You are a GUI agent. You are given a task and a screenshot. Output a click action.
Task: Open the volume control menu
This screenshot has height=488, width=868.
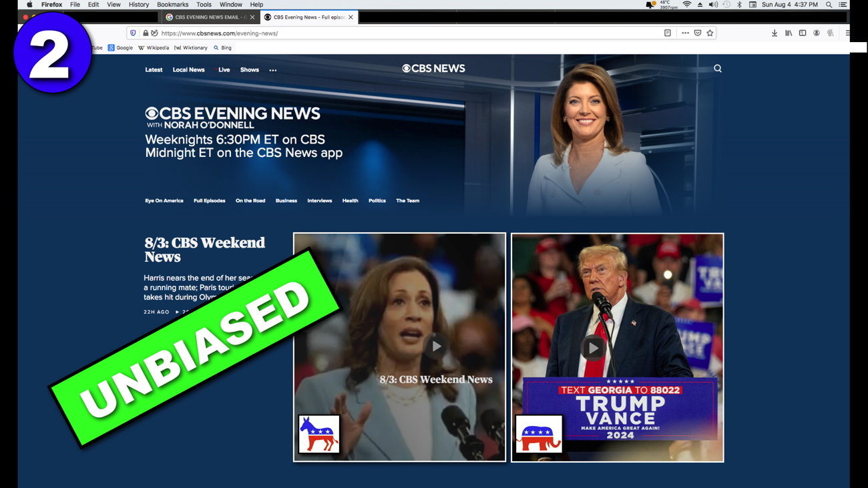tap(713, 5)
